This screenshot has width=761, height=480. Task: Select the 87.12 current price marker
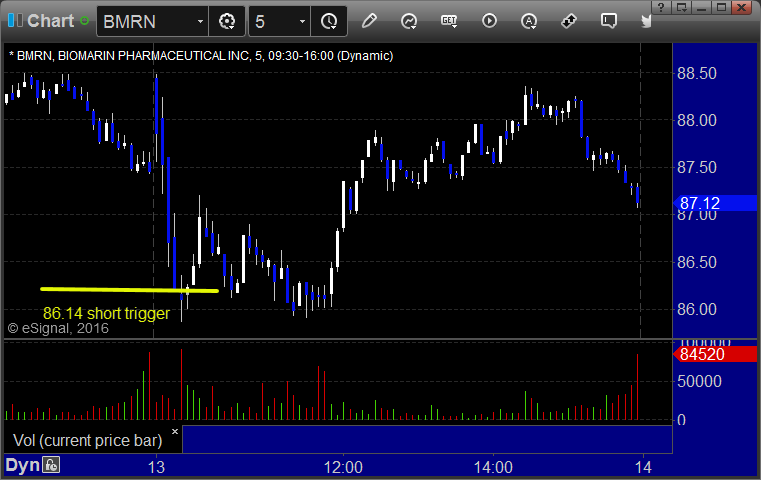click(715, 203)
